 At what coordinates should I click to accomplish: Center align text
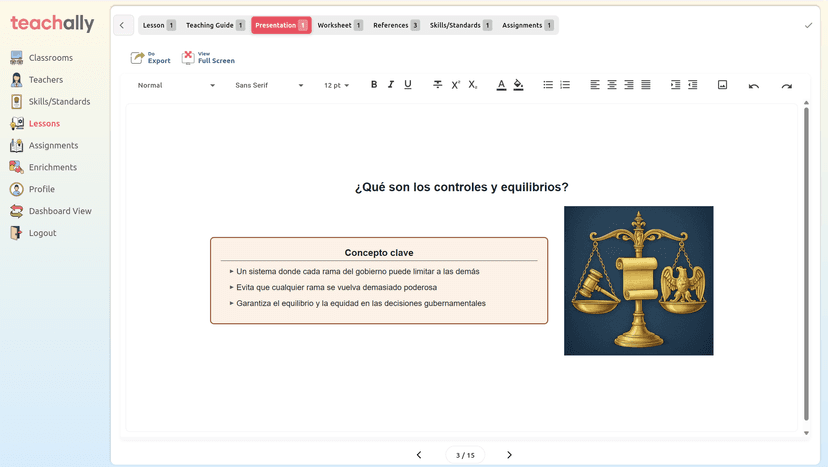coord(612,85)
